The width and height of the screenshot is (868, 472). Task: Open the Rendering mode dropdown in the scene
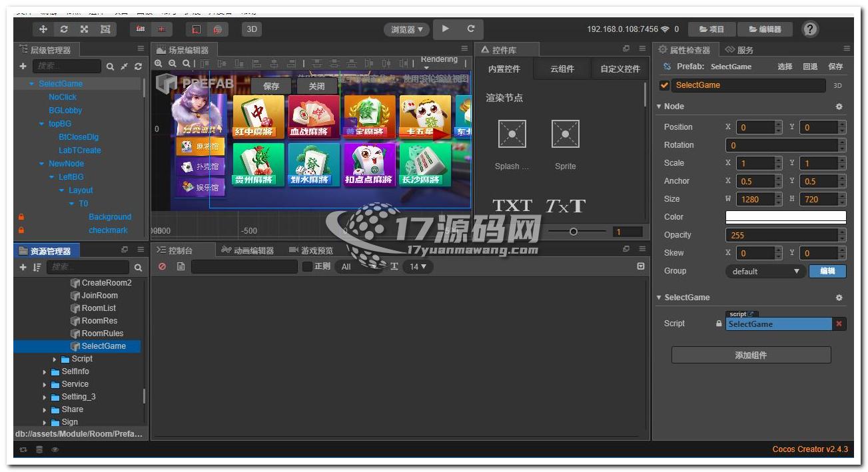coord(439,63)
